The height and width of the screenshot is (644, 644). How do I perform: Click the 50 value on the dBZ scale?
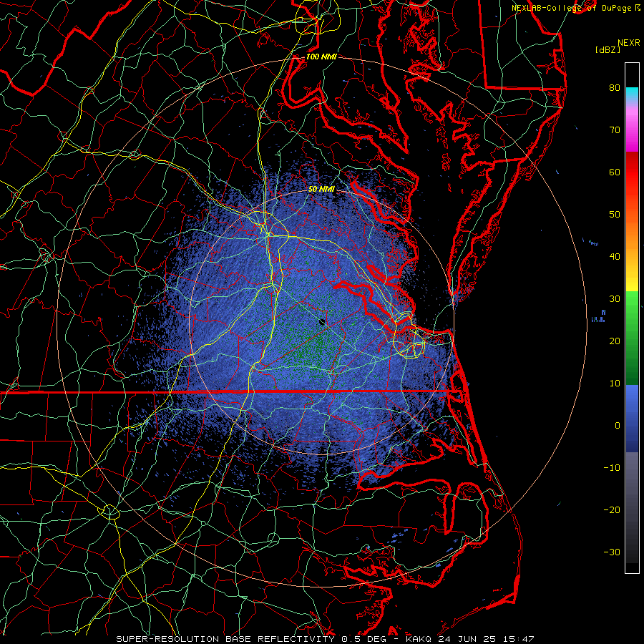point(615,215)
